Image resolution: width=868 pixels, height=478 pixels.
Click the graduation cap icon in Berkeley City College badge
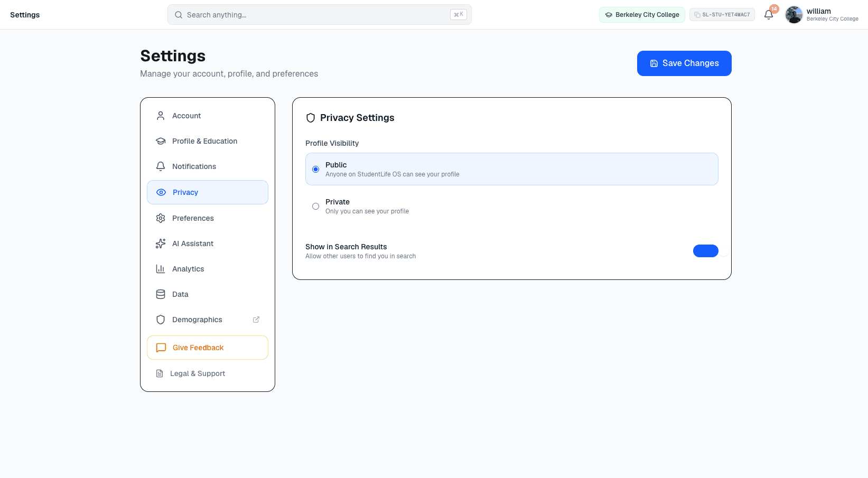pos(609,15)
